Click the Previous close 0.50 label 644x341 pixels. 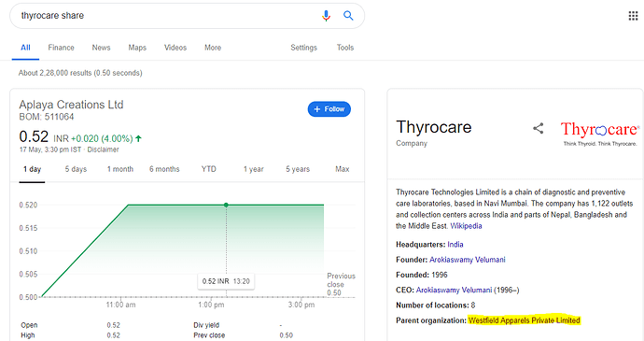(341, 284)
